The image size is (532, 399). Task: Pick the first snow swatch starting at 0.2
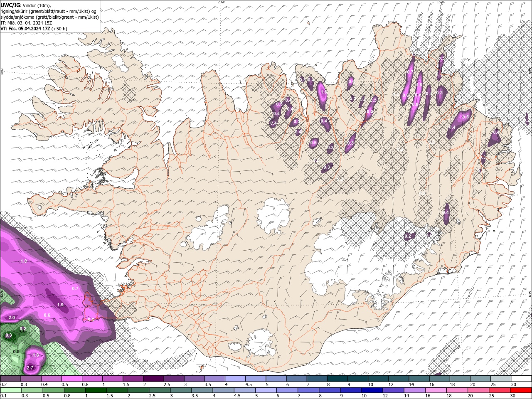(10, 379)
